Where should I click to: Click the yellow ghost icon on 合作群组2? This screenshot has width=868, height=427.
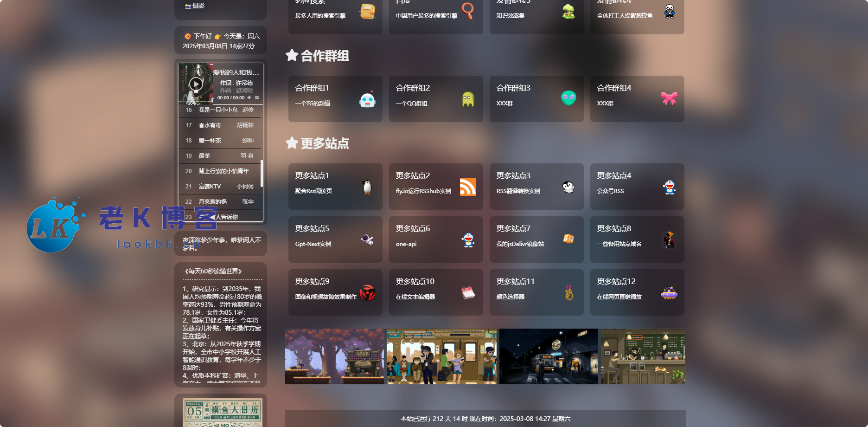click(468, 99)
